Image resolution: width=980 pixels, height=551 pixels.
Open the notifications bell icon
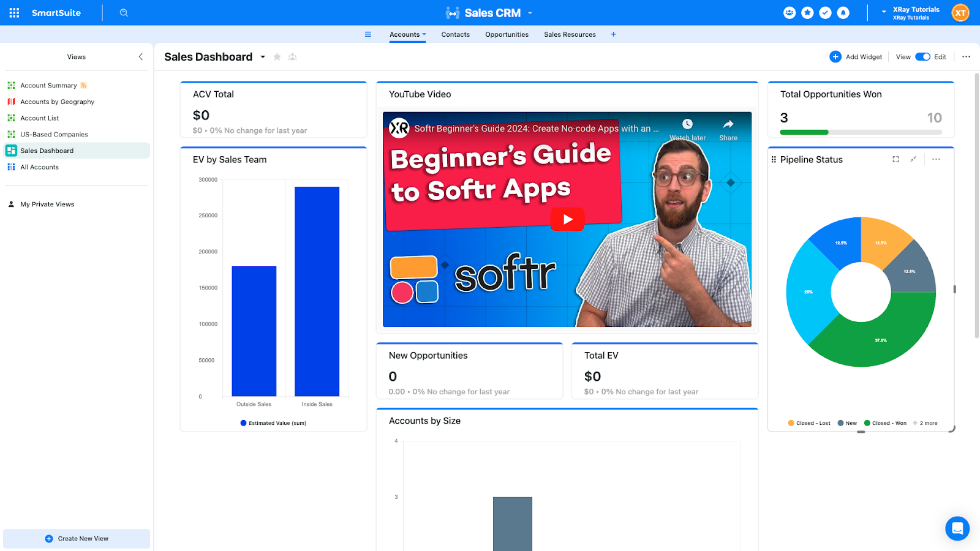pyautogui.click(x=843, y=13)
